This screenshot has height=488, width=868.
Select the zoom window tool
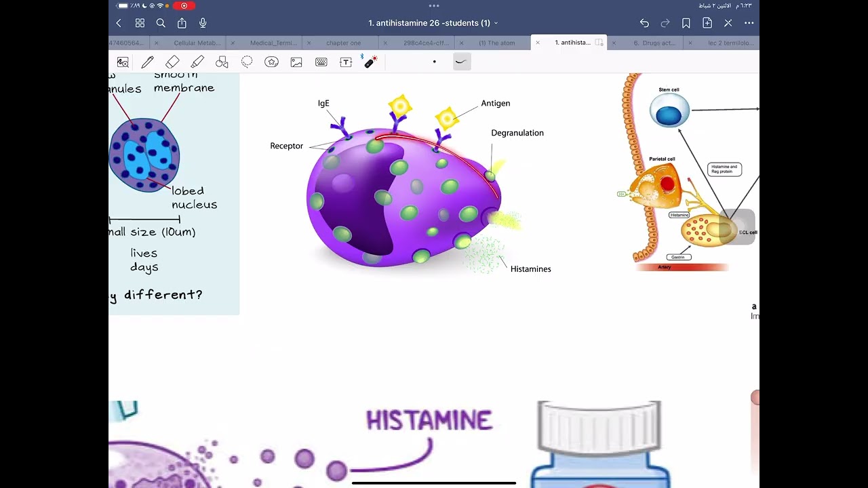click(123, 62)
